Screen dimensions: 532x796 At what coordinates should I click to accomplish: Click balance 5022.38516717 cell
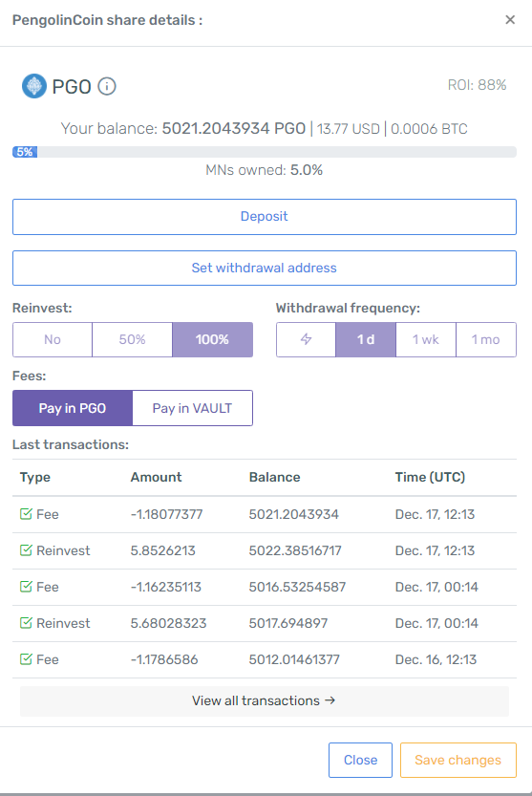[295, 550]
